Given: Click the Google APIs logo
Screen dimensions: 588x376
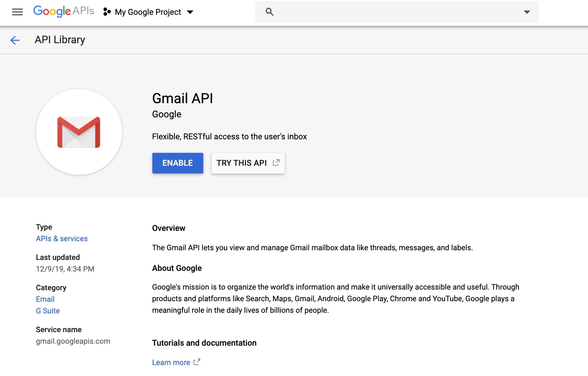Looking at the screenshot, I should click(64, 12).
